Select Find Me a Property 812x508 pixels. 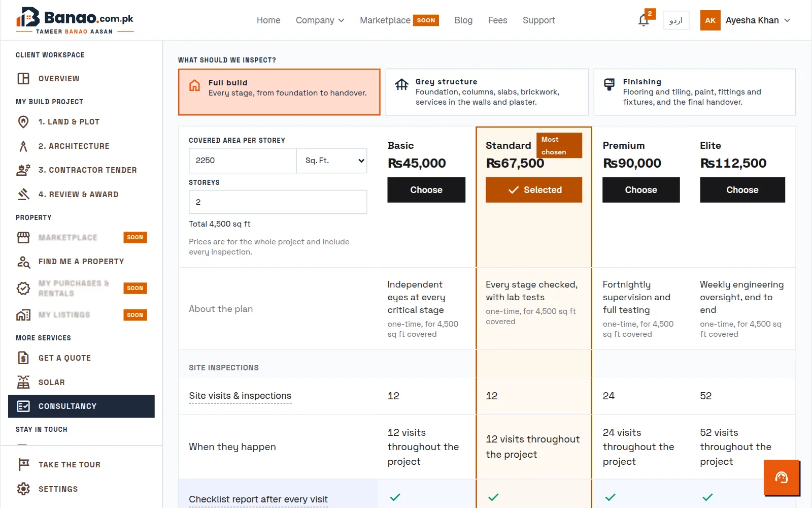pos(81,262)
